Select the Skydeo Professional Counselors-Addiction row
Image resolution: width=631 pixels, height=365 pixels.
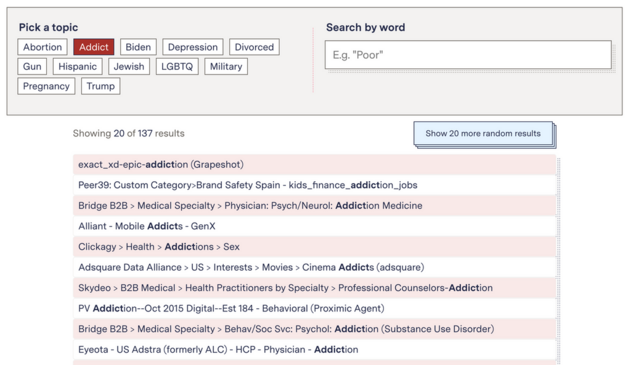[314, 288]
